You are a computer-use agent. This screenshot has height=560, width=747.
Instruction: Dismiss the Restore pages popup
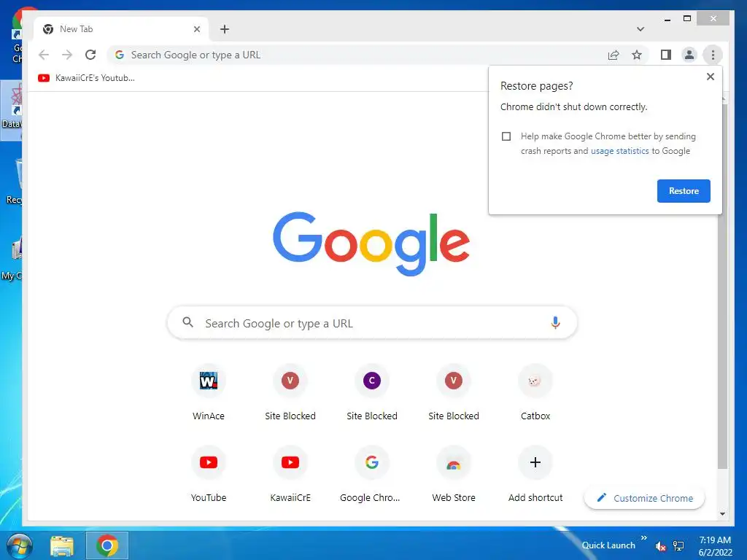coord(711,77)
